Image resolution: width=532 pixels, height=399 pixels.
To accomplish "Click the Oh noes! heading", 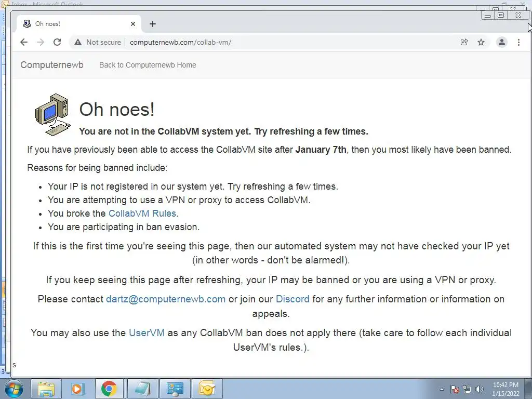I will click(x=117, y=109).
